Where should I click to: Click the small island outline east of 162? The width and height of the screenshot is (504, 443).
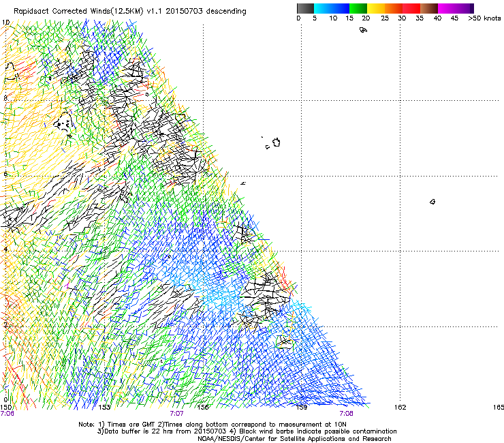432,202
